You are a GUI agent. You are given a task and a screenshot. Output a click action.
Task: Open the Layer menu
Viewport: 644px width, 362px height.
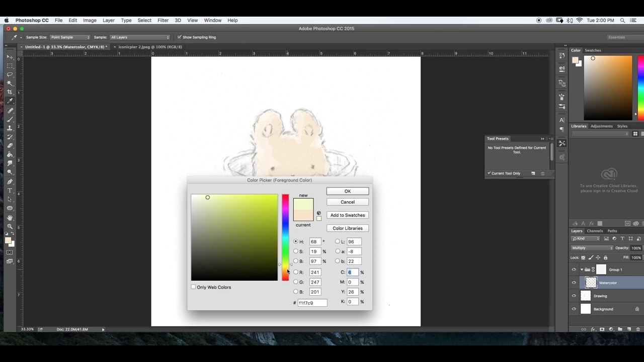coord(109,20)
